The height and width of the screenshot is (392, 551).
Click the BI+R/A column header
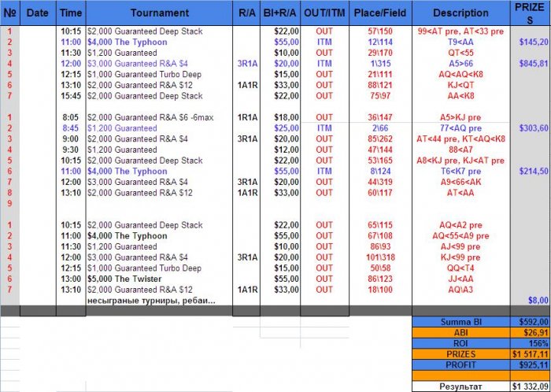(280, 13)
